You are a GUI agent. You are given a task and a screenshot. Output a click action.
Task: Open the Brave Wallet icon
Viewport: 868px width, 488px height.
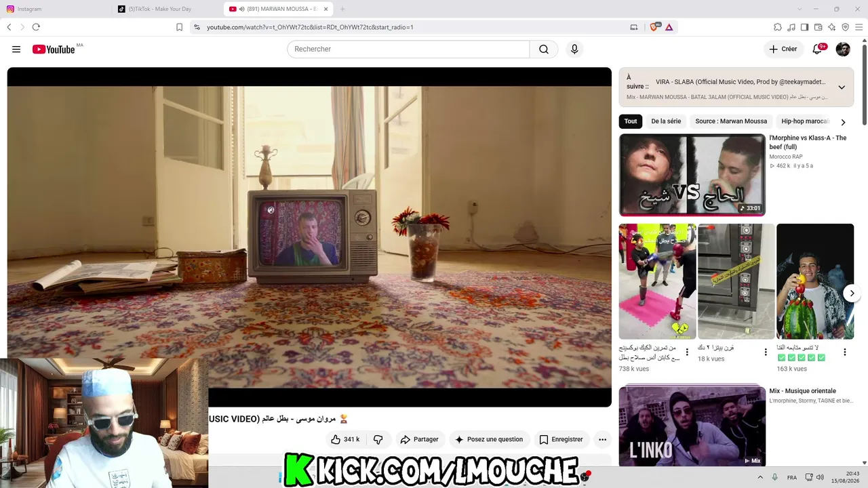point(818,27)
